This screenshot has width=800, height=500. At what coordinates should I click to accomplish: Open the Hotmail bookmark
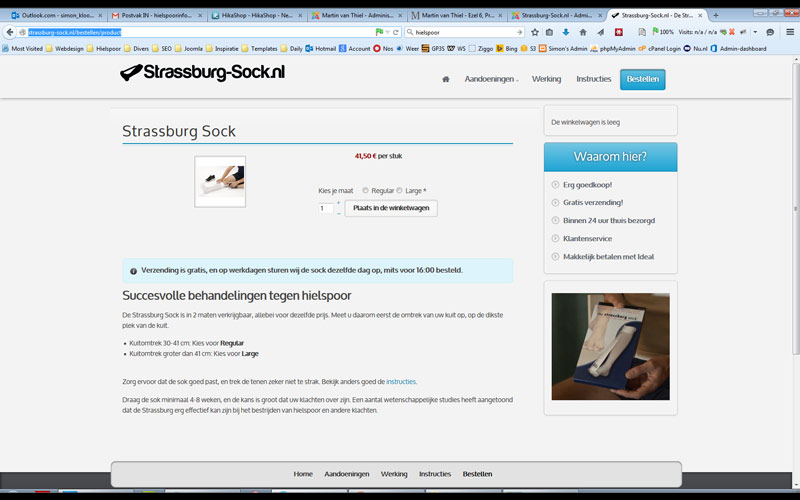click(x=320, y=48)
